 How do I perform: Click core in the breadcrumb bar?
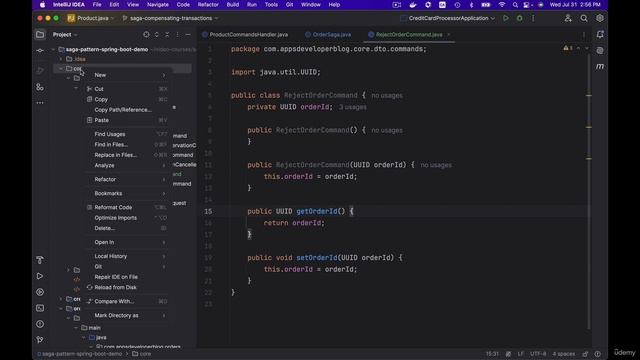click(x=142, y=354)
